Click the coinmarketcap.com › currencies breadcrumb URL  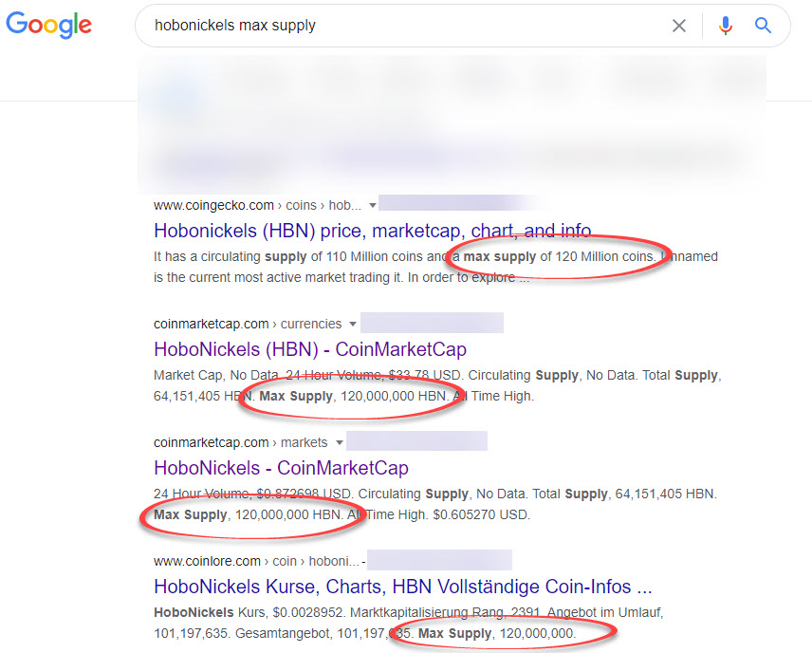click(x=248, y=325)
